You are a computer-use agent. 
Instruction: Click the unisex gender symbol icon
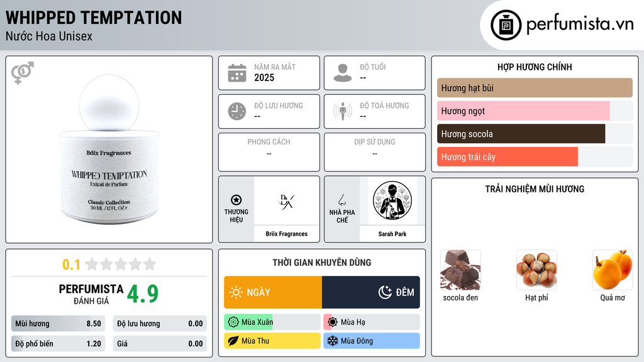[22, 73]
